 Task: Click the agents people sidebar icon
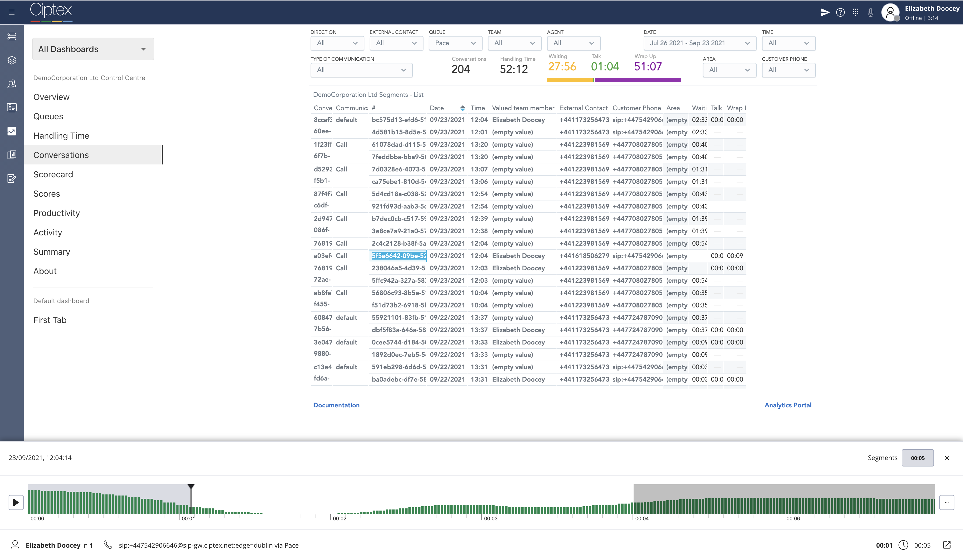[12, 84]
